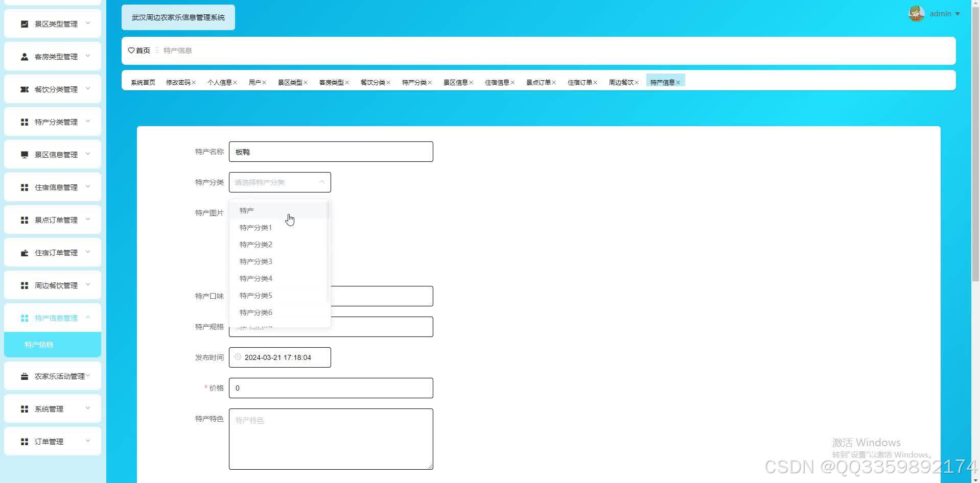This screenshot has height=483, width=980.
Task: Expand the 系统管理 menu chevron
Action: pos(88,408)
